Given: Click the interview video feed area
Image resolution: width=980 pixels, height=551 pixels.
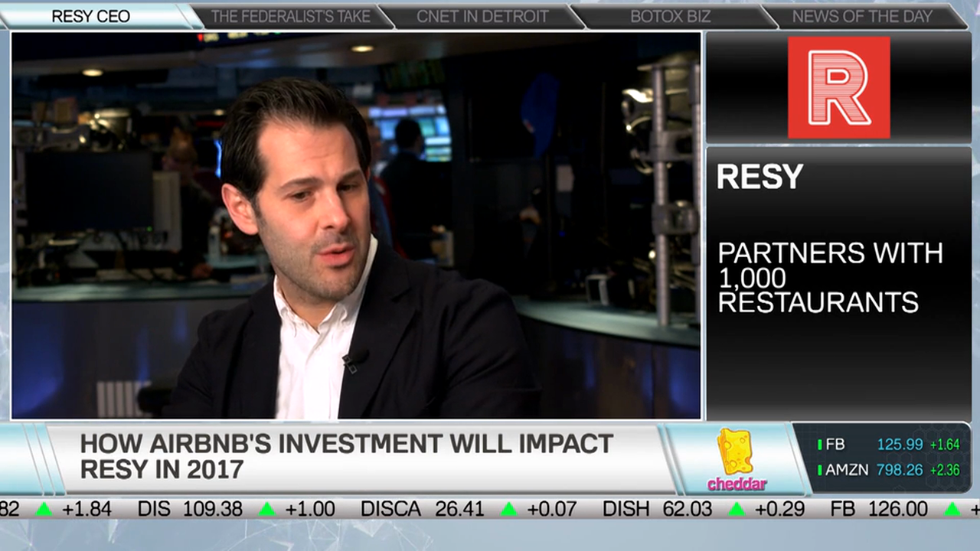Looking at the screenshot, I should click(x=356, y=226).
